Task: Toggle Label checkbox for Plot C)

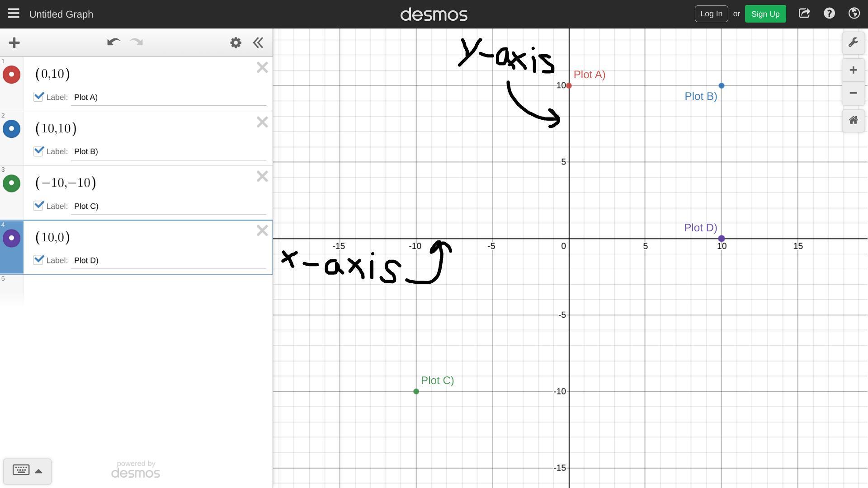Action: pos(38,206)
